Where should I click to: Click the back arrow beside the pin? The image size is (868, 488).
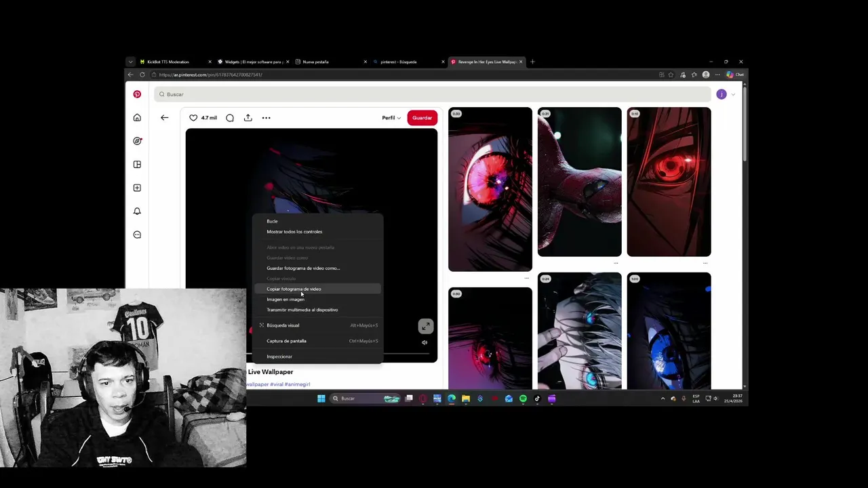pos(164,118)
